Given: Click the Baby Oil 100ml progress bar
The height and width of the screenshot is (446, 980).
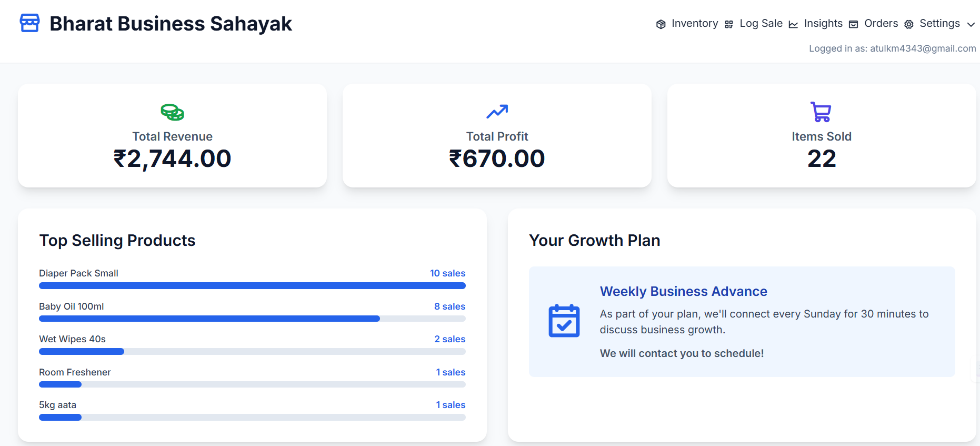Looking at the screenshot, I should tap(252, 319).
